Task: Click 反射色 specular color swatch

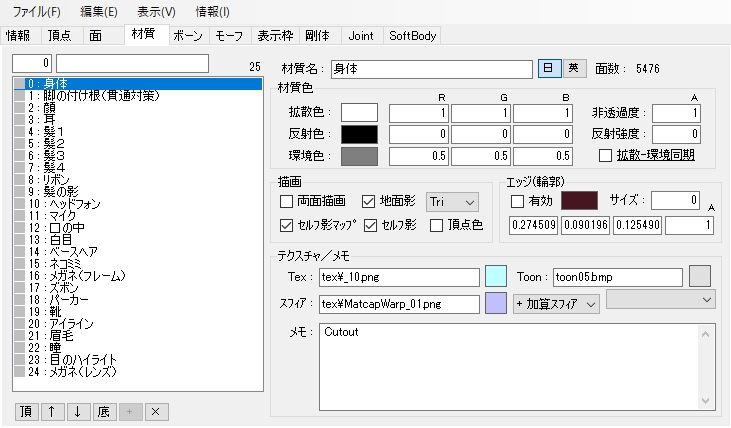Action: click(x=359, y=134)
